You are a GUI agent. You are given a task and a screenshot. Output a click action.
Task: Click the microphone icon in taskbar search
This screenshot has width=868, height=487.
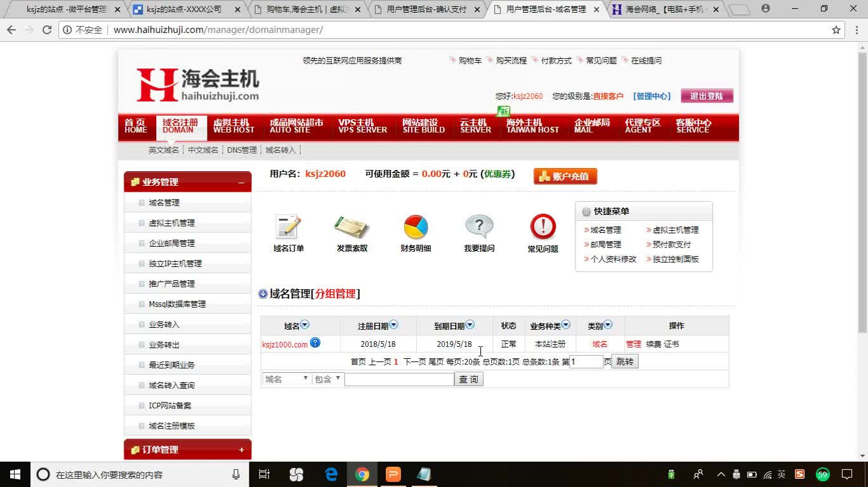(235, 474)
